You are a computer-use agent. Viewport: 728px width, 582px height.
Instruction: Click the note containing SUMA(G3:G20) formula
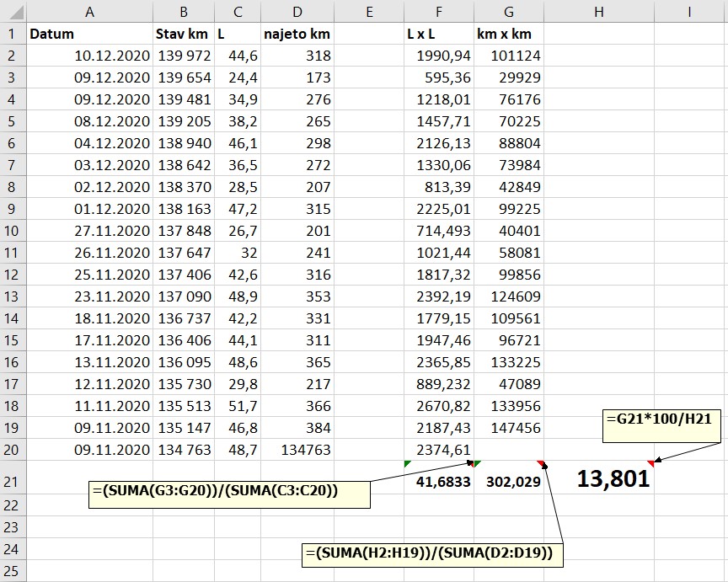click(229, 492)
